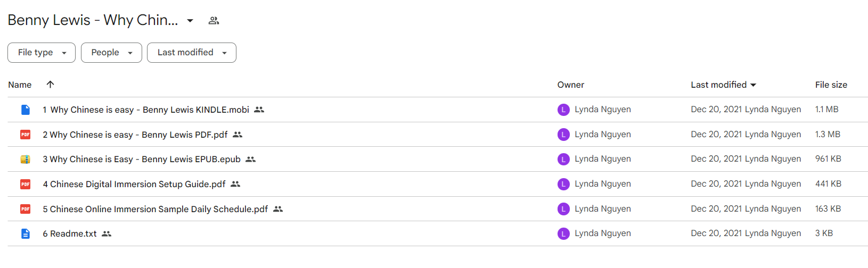This screenshot has width=868, height=268.
Task: Click PDF icon for Sample Daily Schedule
Action: tap(26, 209)
